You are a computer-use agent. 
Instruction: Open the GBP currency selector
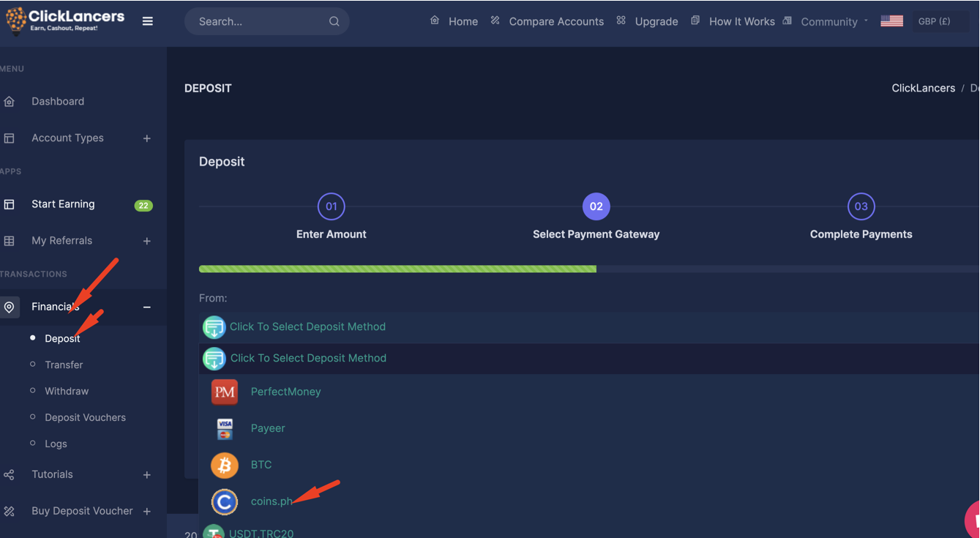[935, 21]
